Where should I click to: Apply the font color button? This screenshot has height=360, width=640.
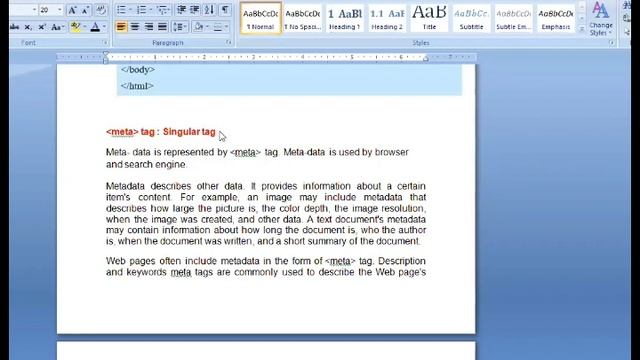pos(95,27)
